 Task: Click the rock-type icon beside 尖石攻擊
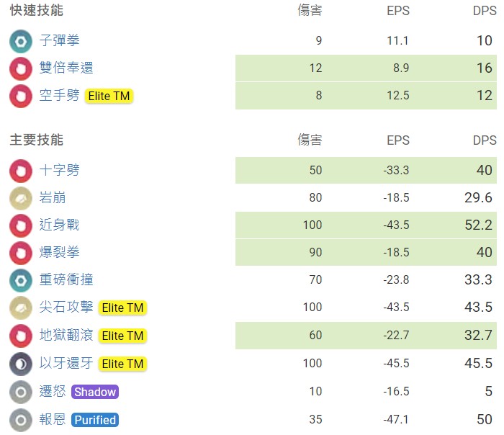pos(21,308)
